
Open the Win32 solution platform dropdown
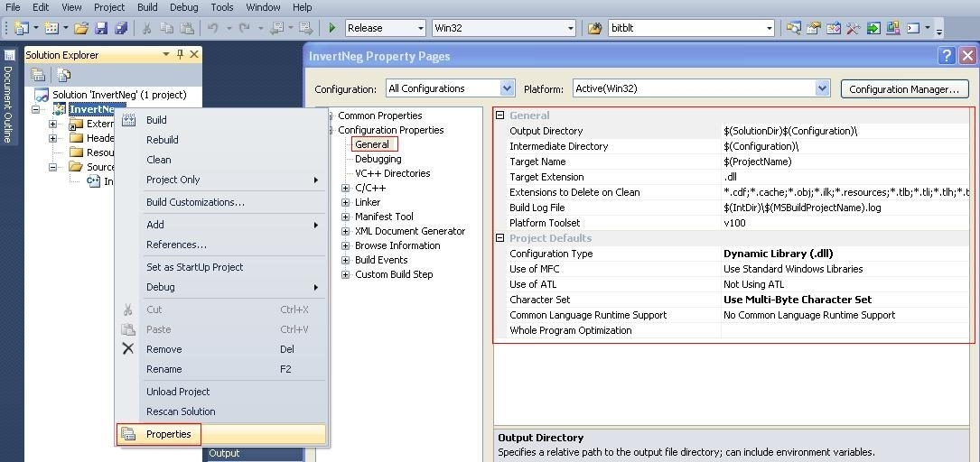[504, 28]
